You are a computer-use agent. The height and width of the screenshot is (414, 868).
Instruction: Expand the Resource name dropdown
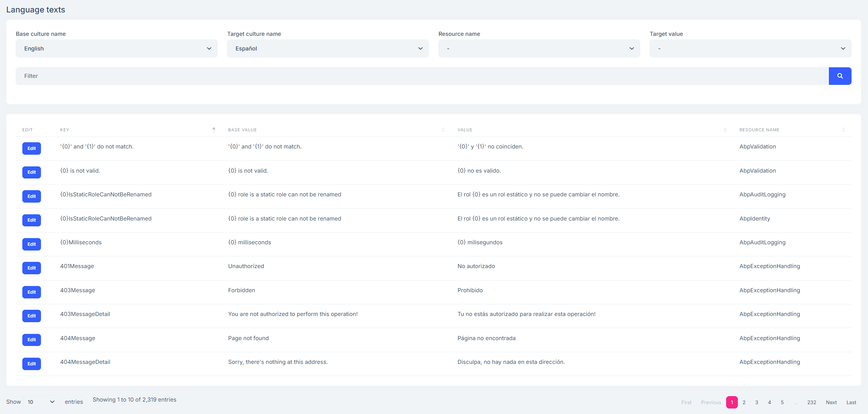539,49
